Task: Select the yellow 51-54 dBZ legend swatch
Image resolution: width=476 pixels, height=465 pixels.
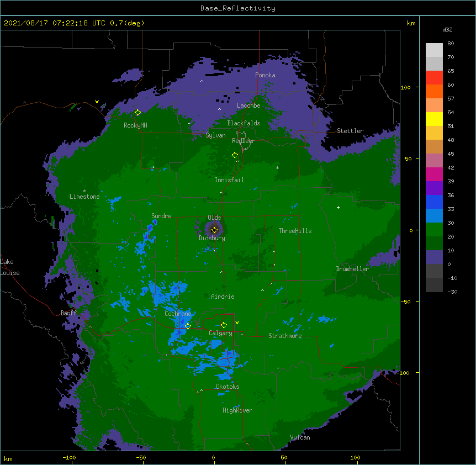Action: pos(434,119)
